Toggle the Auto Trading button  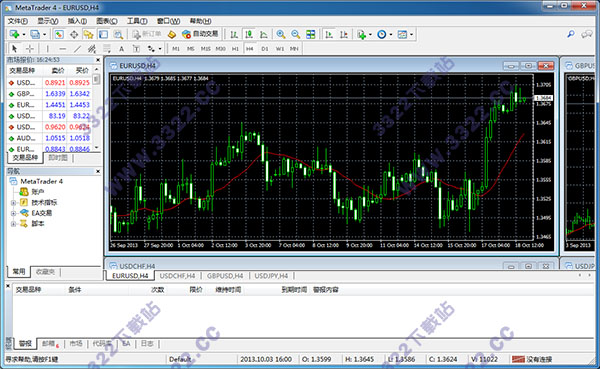tap(200, 34)
